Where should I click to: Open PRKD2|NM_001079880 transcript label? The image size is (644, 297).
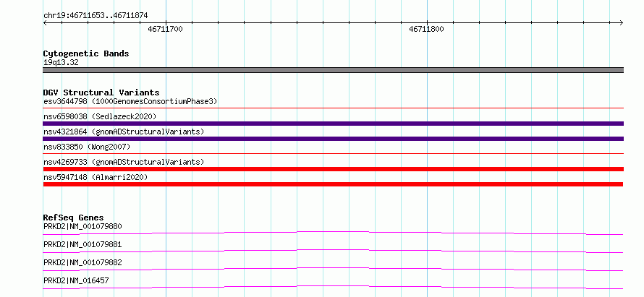point(82,226)
